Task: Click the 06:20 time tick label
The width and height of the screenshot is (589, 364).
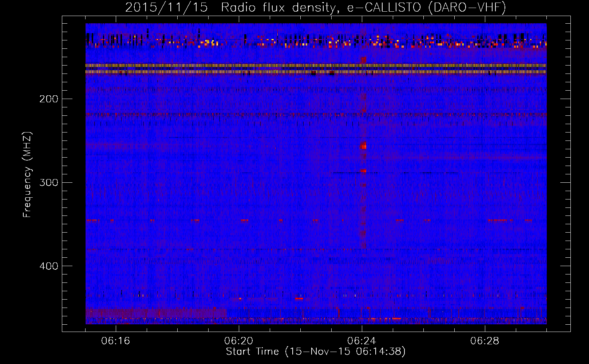Action: click(239, 341)
